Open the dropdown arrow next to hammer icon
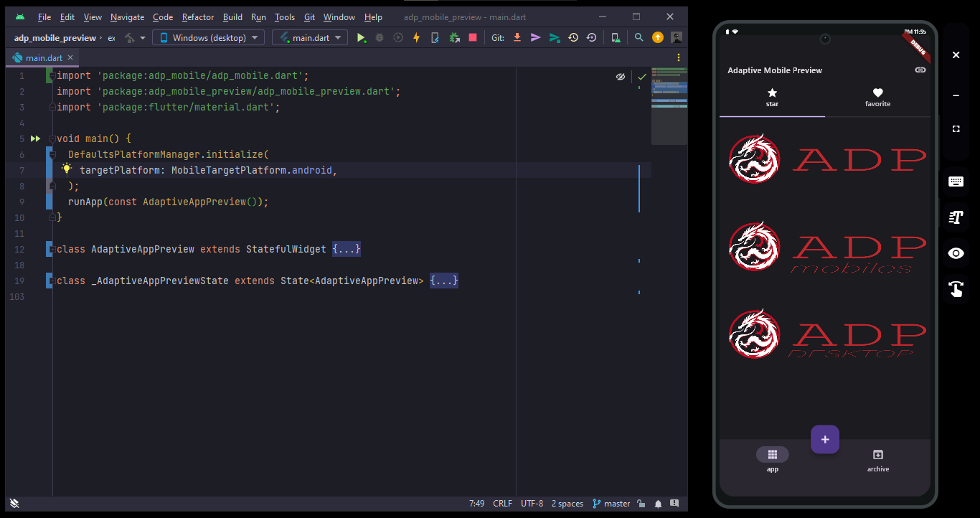Viewport: 980px width, 518px height. click(143, 37)
